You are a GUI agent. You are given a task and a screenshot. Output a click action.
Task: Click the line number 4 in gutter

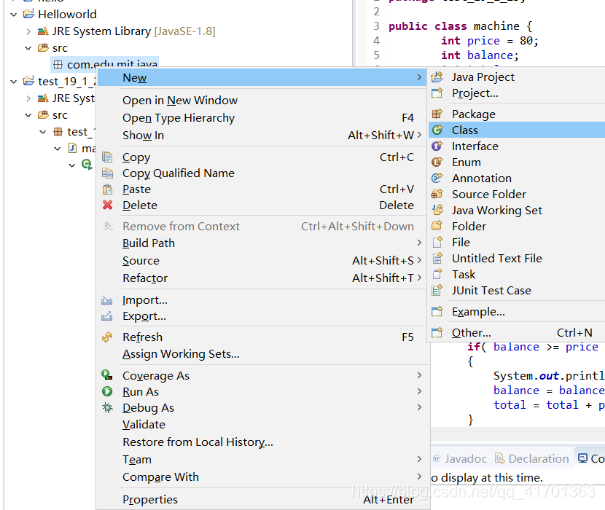pyautogui.click(x=377, y=41)
